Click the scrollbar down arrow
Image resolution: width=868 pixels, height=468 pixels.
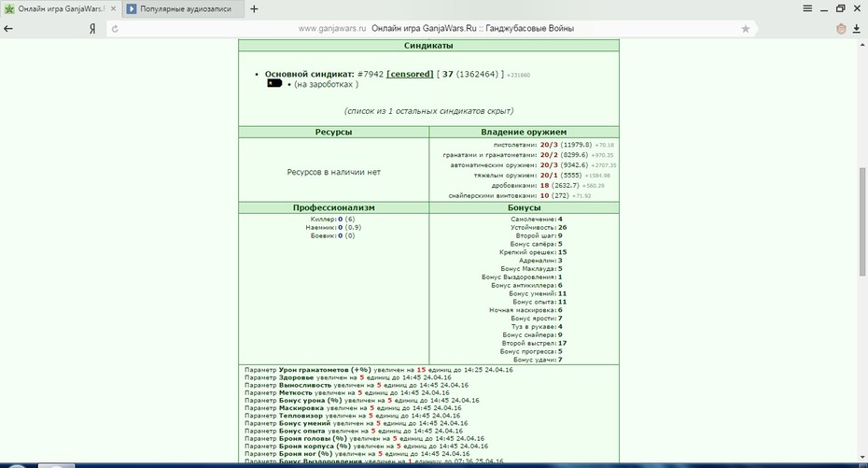(x=862, y=458)
